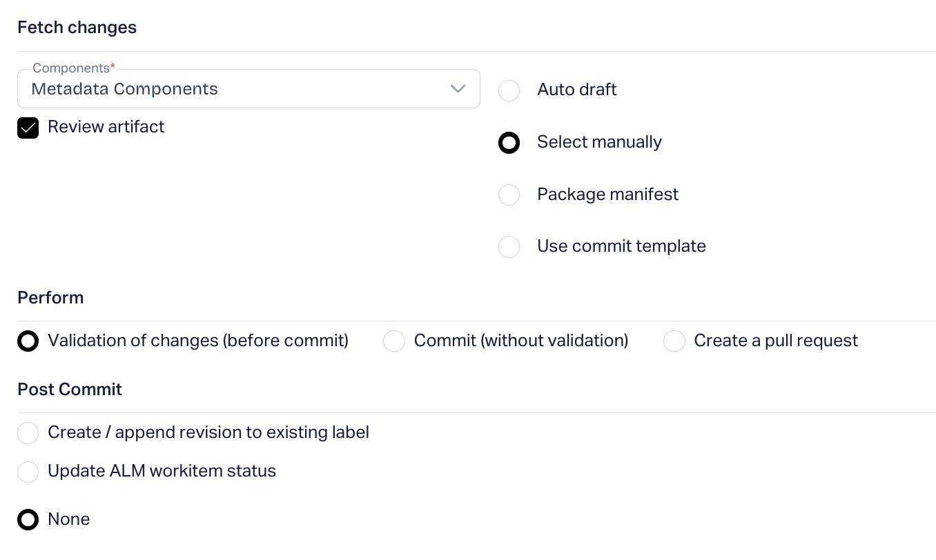Click the 'Create a pull request' label text
Image resolution: width=936 pixels, height=560 pixels.
click(x=776, y=341)
